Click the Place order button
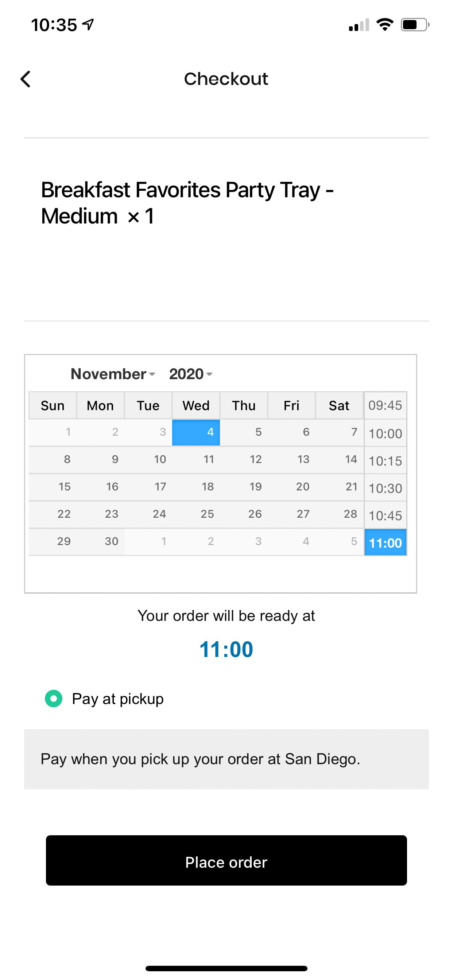This screenshot has height=980, width=453. pos(226,860)
